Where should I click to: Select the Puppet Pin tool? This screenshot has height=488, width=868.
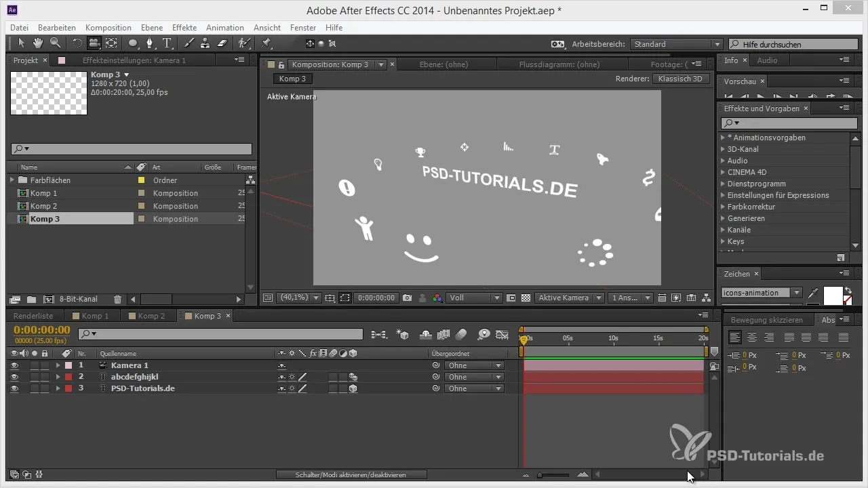point(265,43)
